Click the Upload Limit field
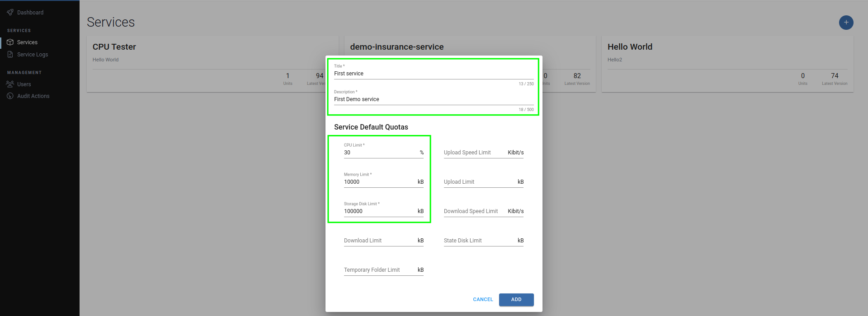 click(483, 182)
